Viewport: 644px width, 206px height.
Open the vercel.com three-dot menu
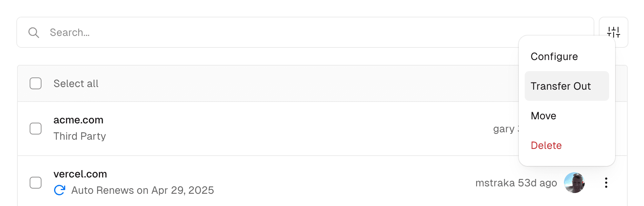(x=606, y=183)
